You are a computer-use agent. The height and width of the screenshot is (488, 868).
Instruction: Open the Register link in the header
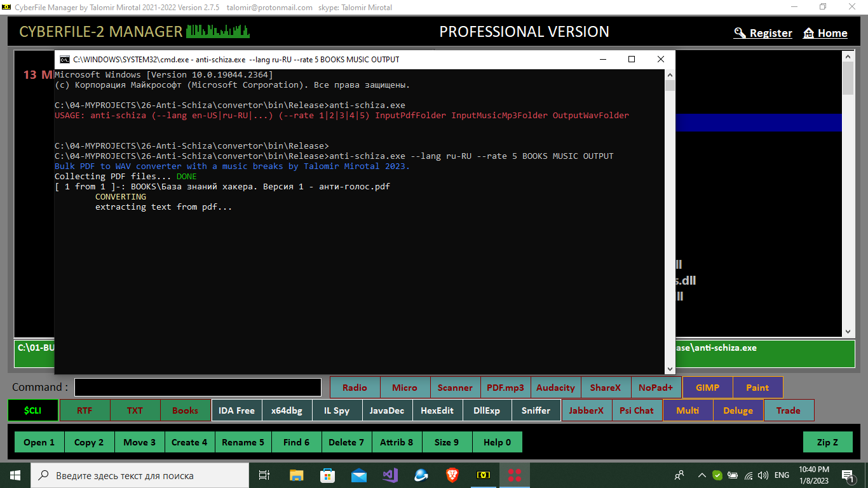tap(763, 33)
